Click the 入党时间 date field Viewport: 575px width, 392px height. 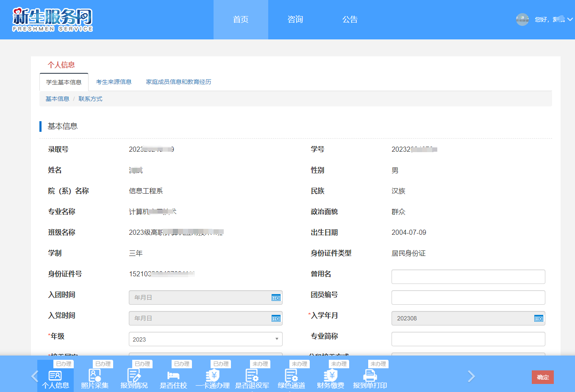(206, 318)
